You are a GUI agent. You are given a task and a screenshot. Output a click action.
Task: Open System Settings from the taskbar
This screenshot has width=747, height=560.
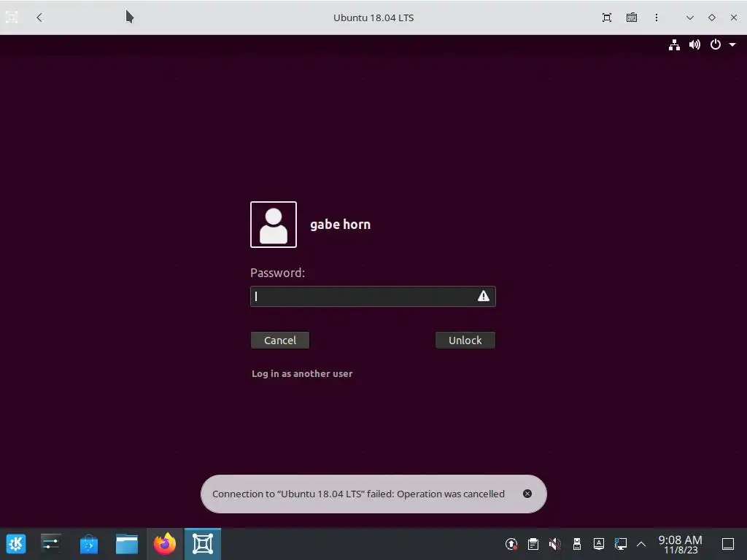(x=50, y=544)
